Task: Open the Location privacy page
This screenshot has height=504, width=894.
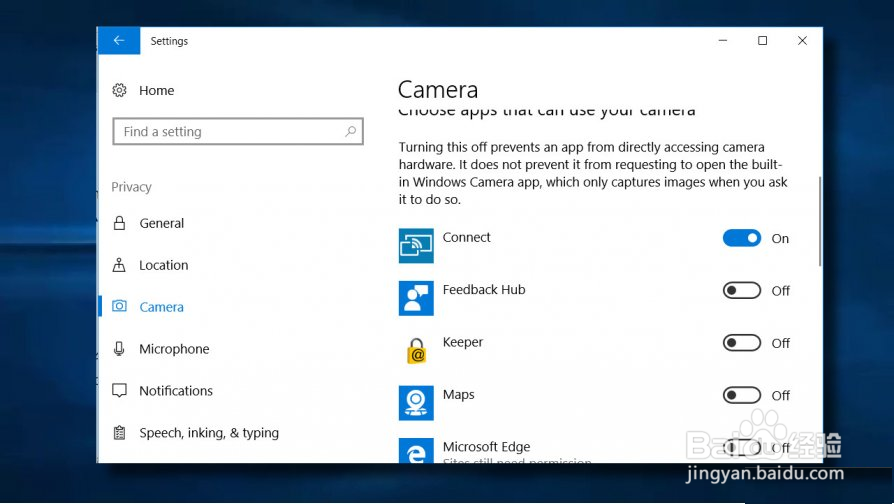Action: click(x=164, y=265)
